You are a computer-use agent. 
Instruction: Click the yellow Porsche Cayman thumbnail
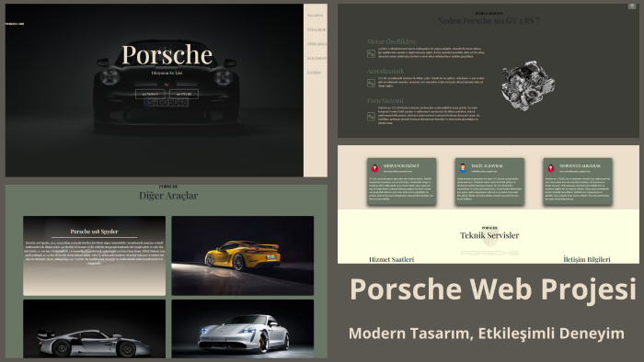243,255
